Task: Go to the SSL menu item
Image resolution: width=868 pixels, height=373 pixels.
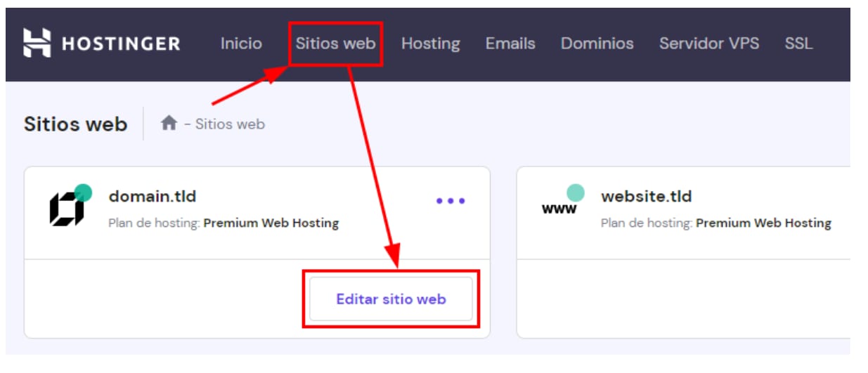Action: tap(798, 44)
